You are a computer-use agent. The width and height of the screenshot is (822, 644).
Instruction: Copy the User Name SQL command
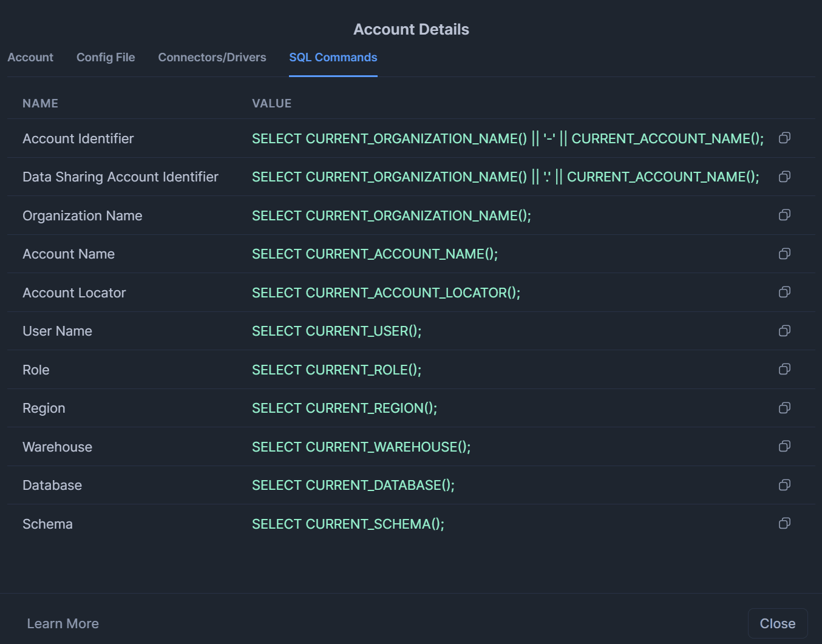tap(784, 331)
